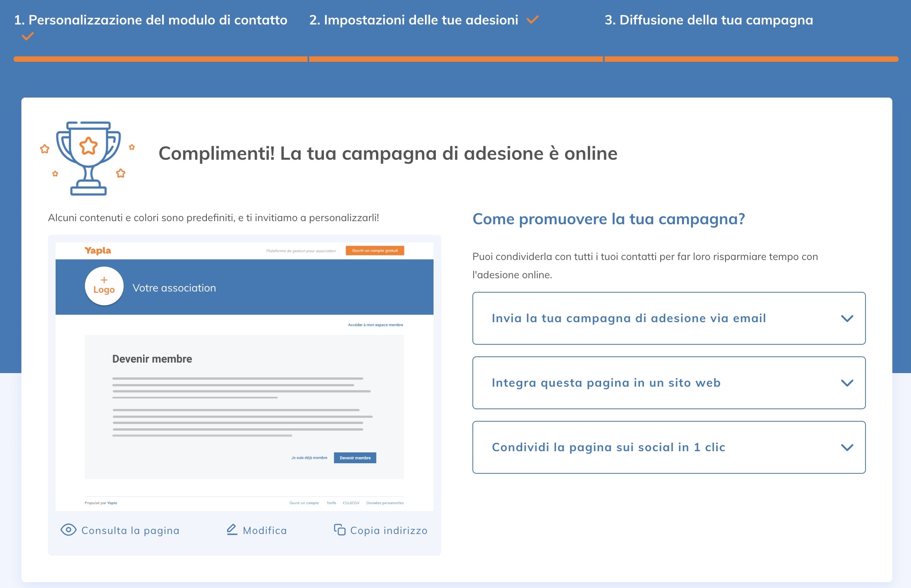The height and width of the screenshot is (588, 911).
Task: Click the Yapla logo in preview header
Action: (98, 251)
